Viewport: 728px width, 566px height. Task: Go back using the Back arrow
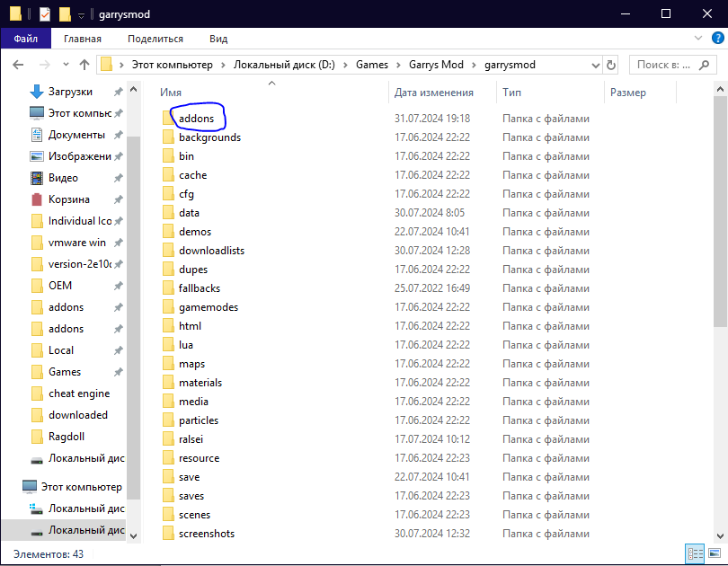pos(18,65)
